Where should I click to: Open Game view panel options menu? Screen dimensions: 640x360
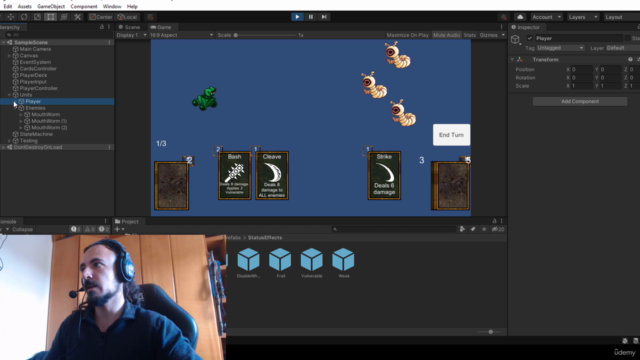pyautogui.click(x=502, y=27)
